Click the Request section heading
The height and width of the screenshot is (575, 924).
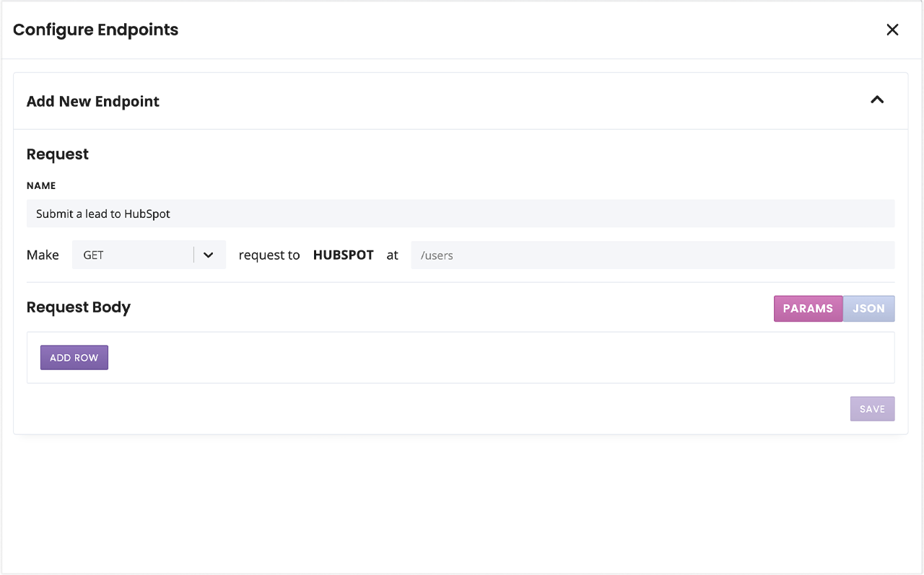pos(58,154)
